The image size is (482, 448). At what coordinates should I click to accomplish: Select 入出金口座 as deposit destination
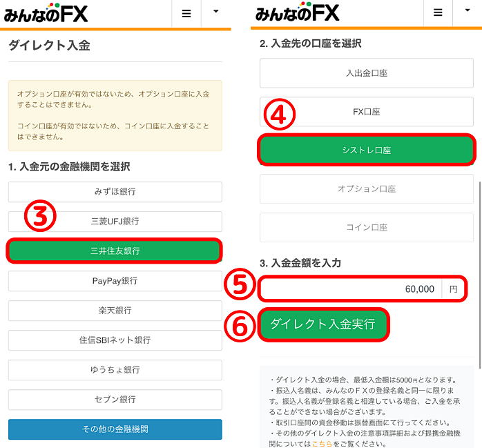pyautogui.click(x=367, y=73)
